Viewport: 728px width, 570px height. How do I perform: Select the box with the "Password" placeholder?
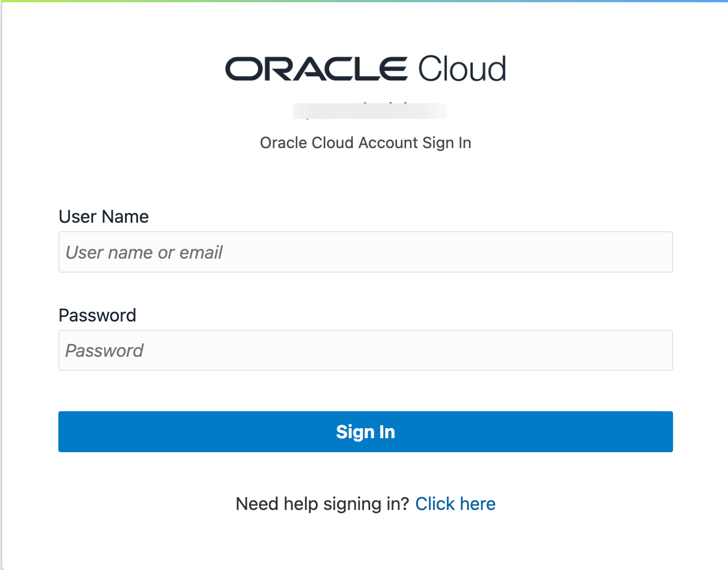pyautogui.click(x=365, y=351)
